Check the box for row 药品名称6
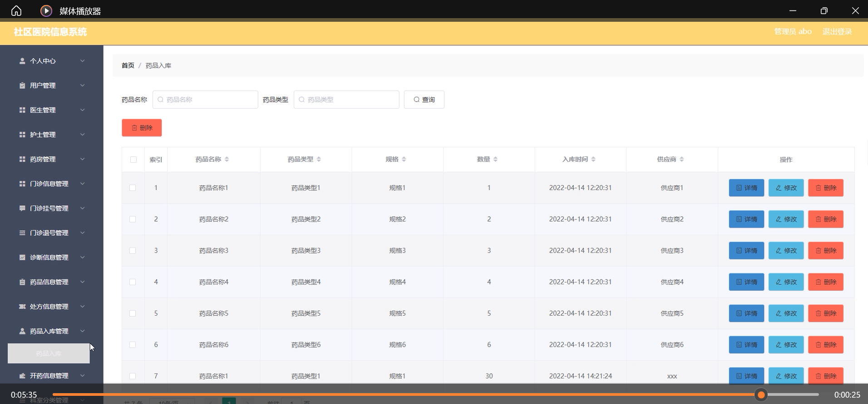Screen dimensions: 868x404 tap(133, 345)
